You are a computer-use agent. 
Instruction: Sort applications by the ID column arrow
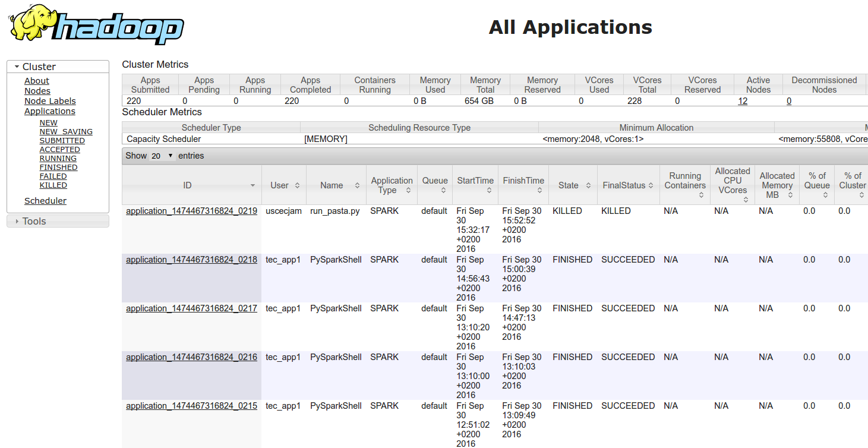pyautogui.click(x=252, y=185)
